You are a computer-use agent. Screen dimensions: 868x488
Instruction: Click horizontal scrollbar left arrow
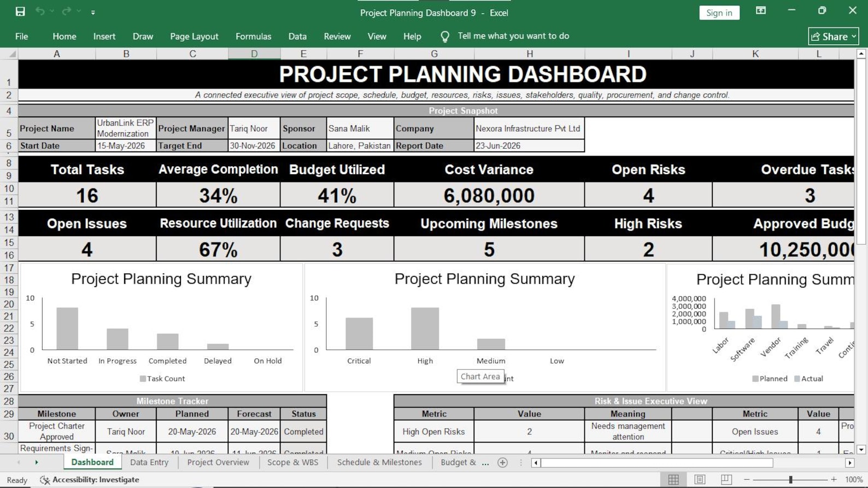pos(536,463)
